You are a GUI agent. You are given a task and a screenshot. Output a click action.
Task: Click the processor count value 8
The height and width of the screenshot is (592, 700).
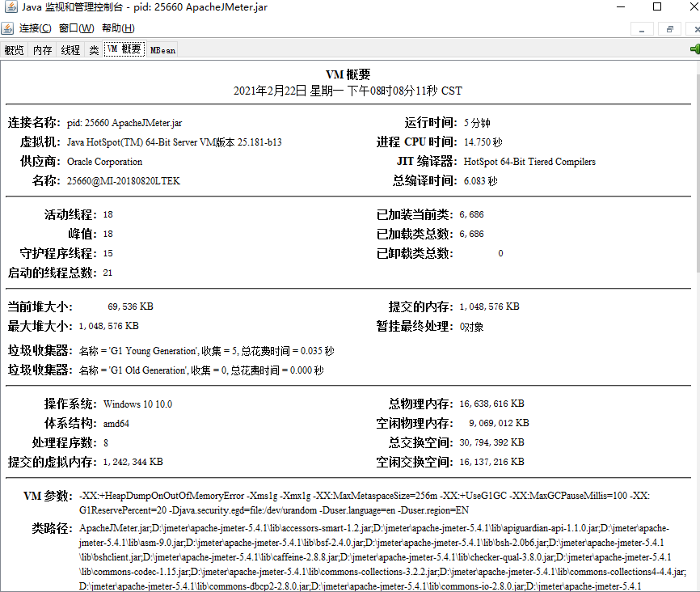[x=106, y=442]
